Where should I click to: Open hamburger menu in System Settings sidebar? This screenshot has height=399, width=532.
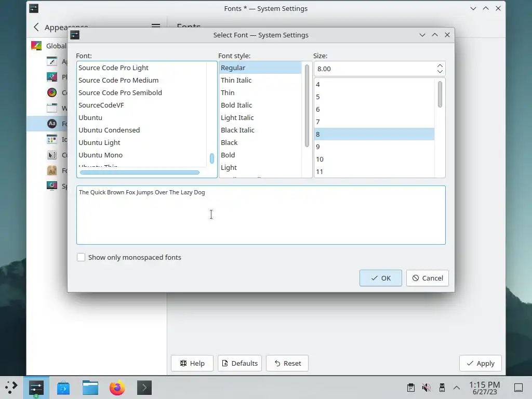click(x=156, y=26)
